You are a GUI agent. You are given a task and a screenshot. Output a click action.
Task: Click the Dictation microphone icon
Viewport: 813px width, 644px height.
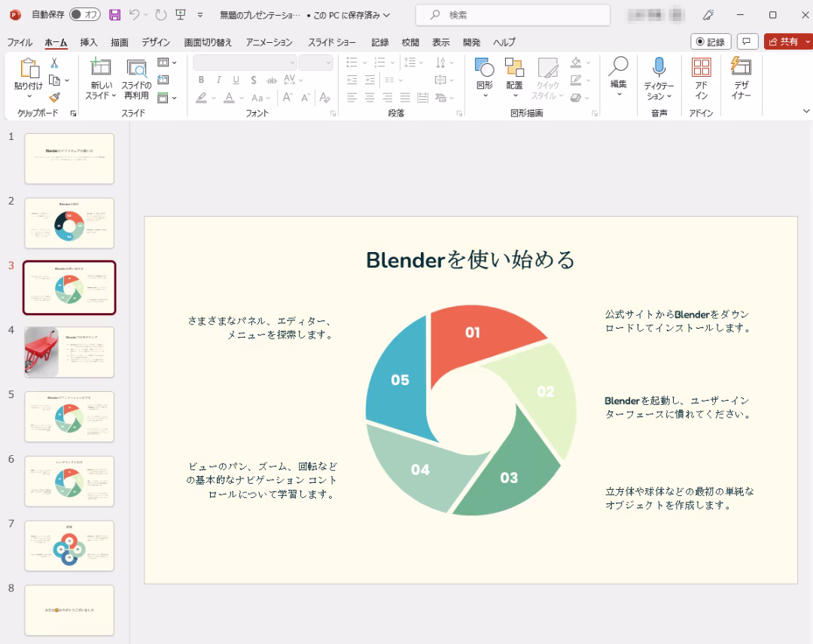pyautogui.click(x=659, y=68)
